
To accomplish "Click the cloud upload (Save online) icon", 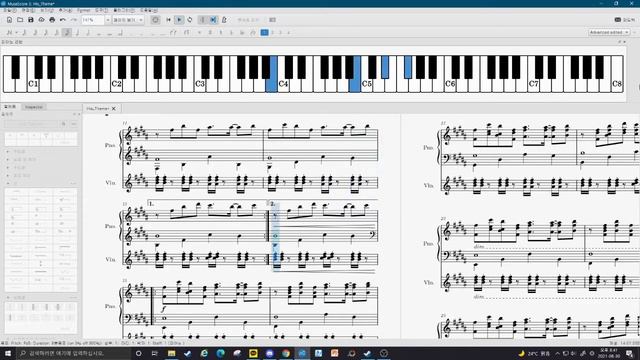I will pos(41,20).
